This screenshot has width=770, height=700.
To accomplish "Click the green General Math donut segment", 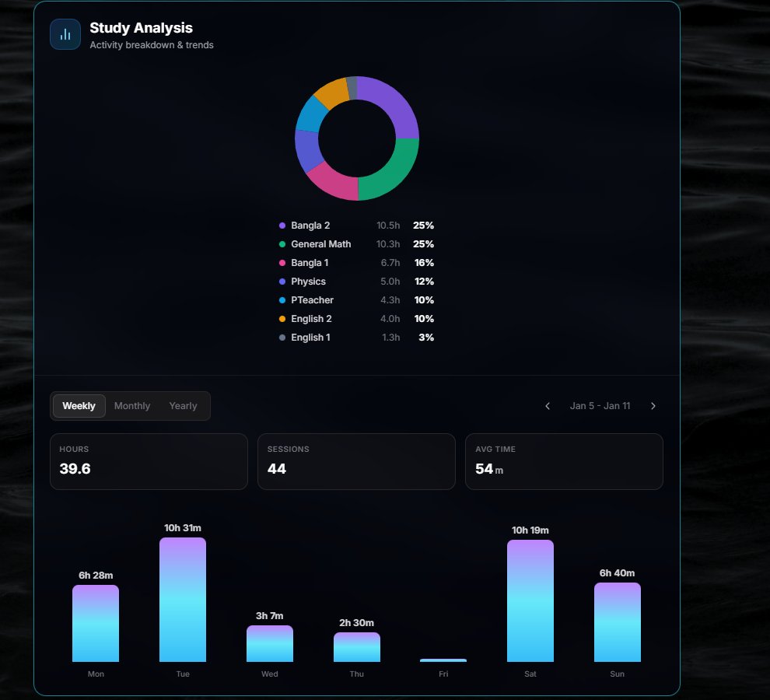I will [x=393, y=173].
